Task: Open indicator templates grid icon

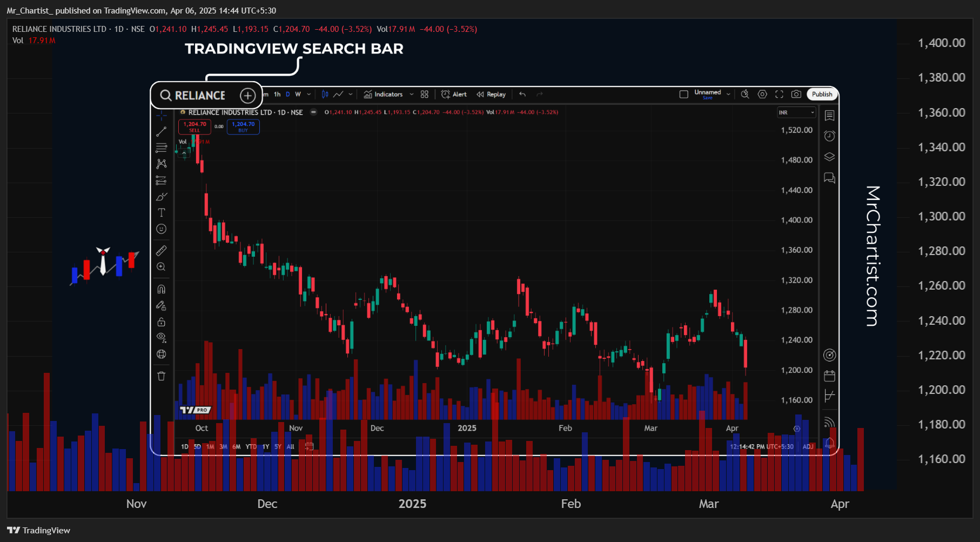Action: pos(425,95)
